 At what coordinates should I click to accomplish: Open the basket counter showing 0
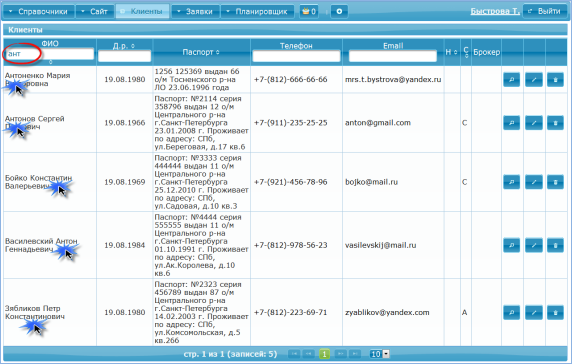pos(309,11)
